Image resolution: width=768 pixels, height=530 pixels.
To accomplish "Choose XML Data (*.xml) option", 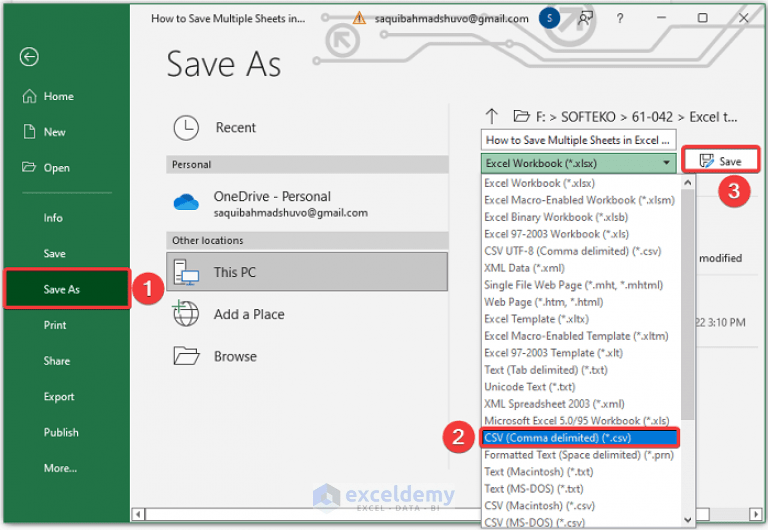I will (581, 268).
